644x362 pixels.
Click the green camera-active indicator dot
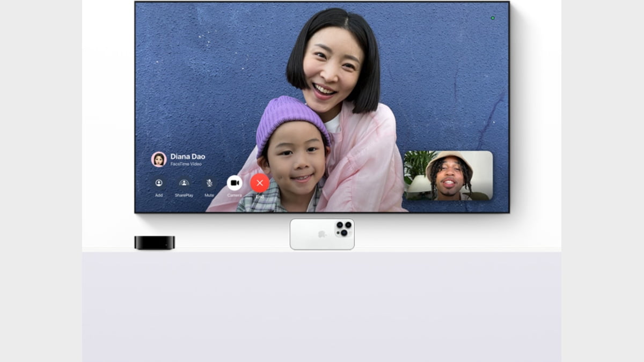492,18
